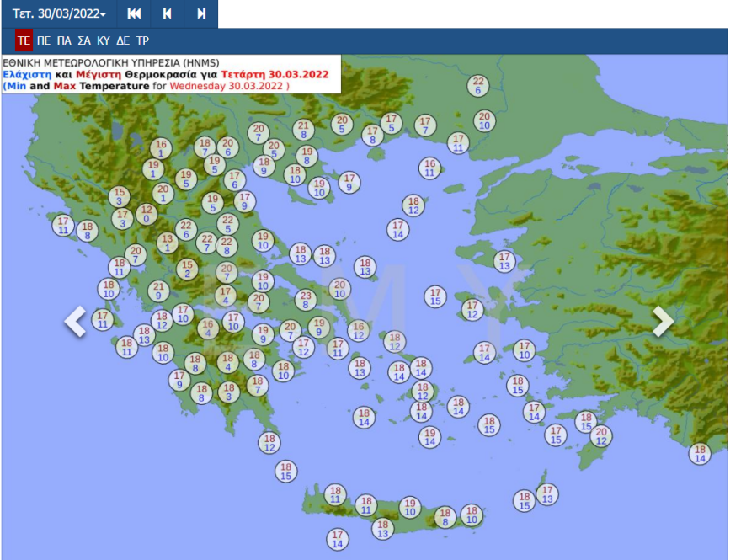
Task: Open the Τετ. 30/03/2022 date dropdown
Action: click(59, 14)
